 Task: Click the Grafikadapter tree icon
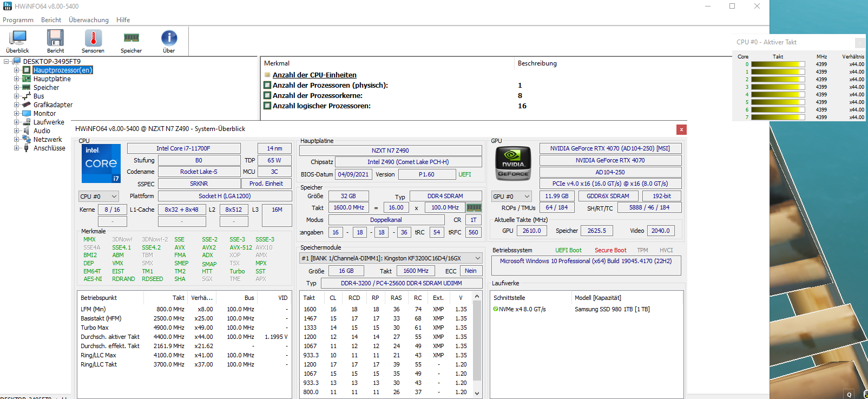(26, 104)
